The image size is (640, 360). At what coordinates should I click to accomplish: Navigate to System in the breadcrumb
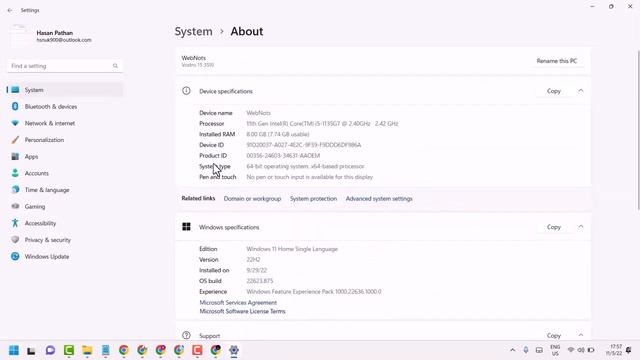click(193, 31)
